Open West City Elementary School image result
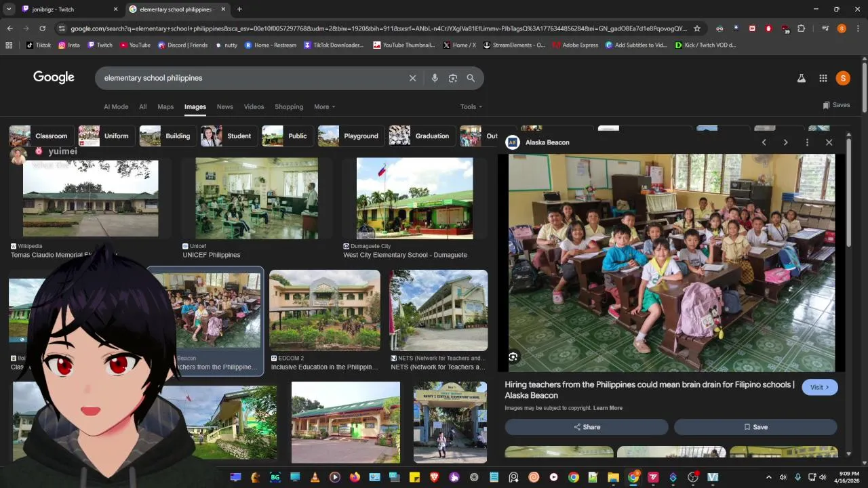 (415, 199)
